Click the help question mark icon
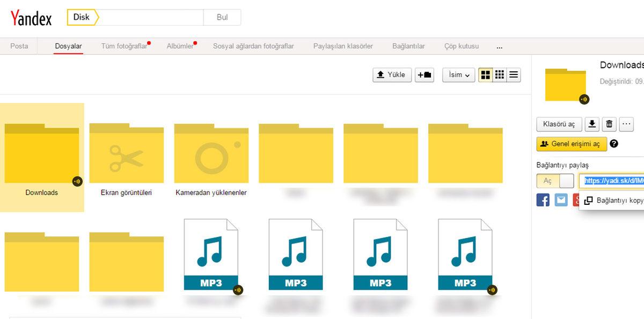The width and height of the screenshot is (644, 319). (x=613, y=144)
